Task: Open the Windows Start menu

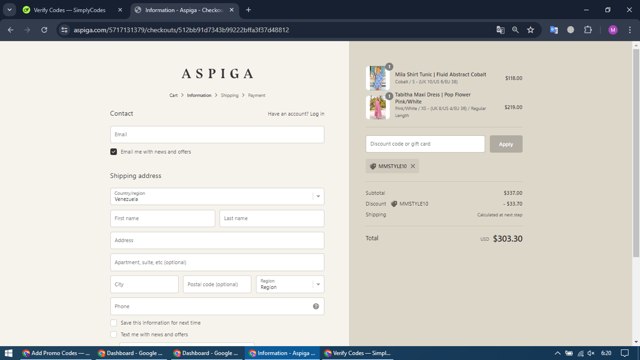Action: (9, 353)
